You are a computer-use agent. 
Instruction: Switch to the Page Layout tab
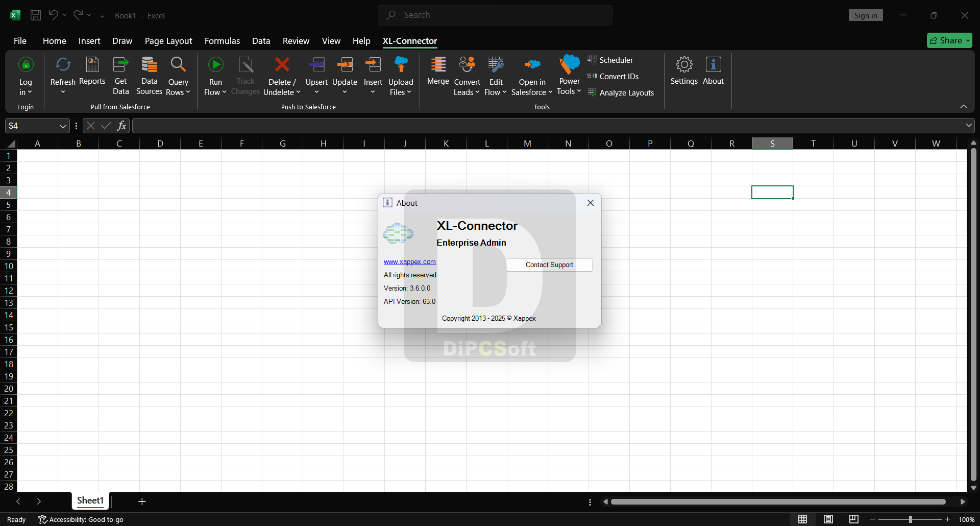coord(168,41)
